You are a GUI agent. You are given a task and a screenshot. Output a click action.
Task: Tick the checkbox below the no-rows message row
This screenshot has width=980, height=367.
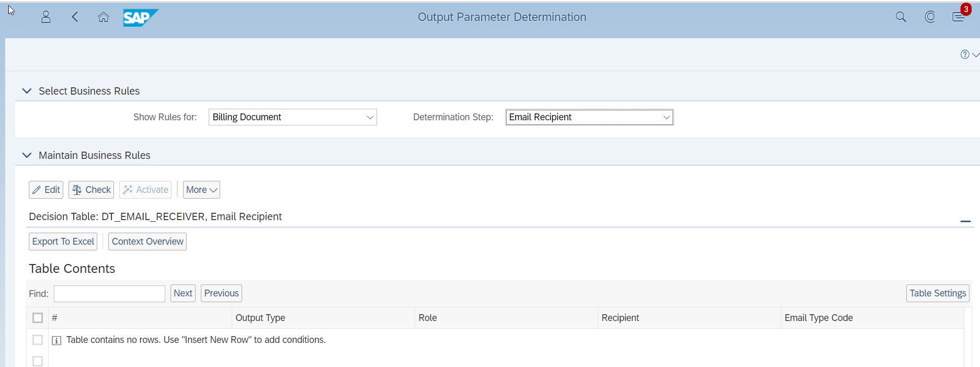pyautogui.click(x=38, y=361)
